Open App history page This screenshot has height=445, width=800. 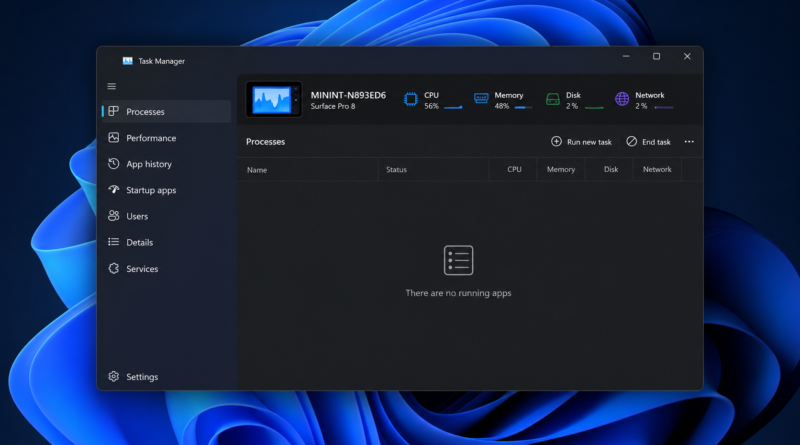point(166,164)
